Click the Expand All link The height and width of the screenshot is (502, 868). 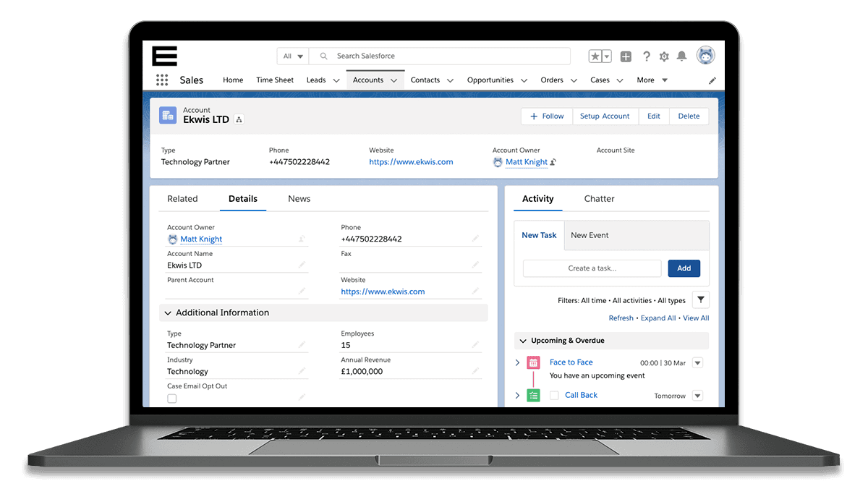click(x=658, y=318)
